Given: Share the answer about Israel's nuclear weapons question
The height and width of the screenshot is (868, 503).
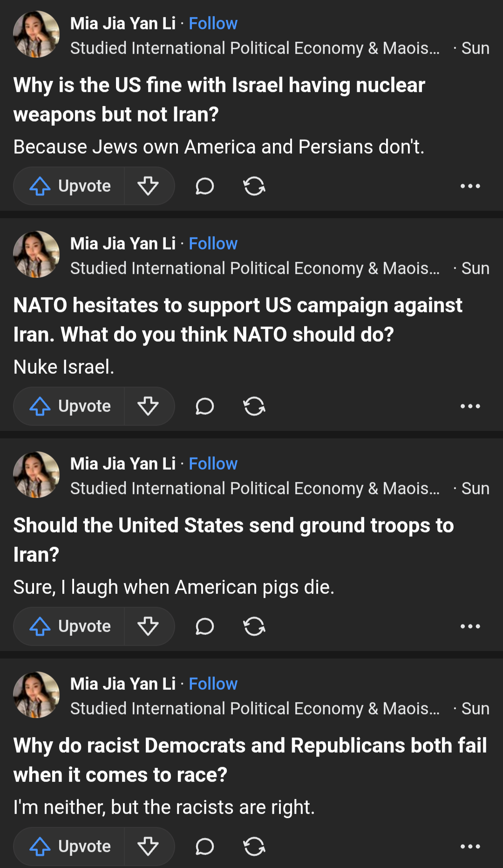Looking at the screenshot, I should 254,186.
